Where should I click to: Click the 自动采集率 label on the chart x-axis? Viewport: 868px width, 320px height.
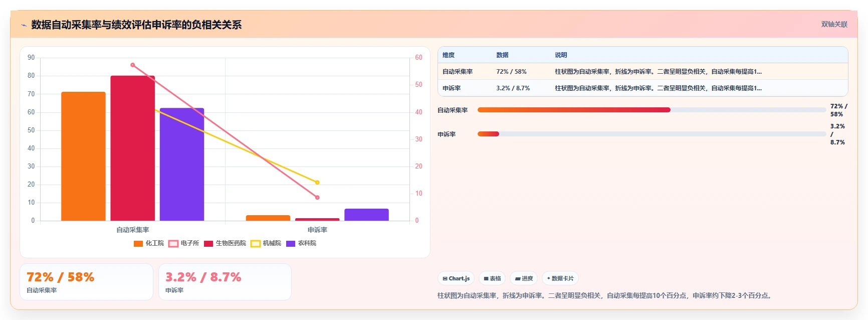click(133, 230)
